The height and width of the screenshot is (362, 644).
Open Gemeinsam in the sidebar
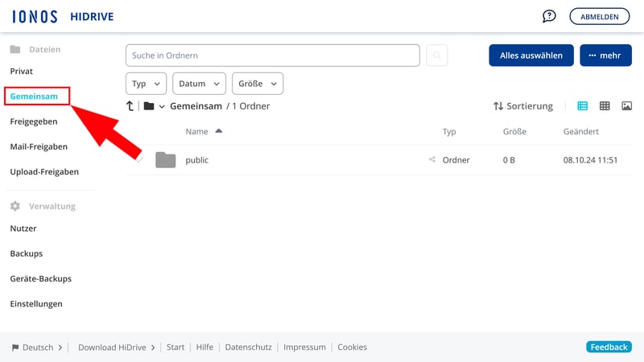pos(34,97)
